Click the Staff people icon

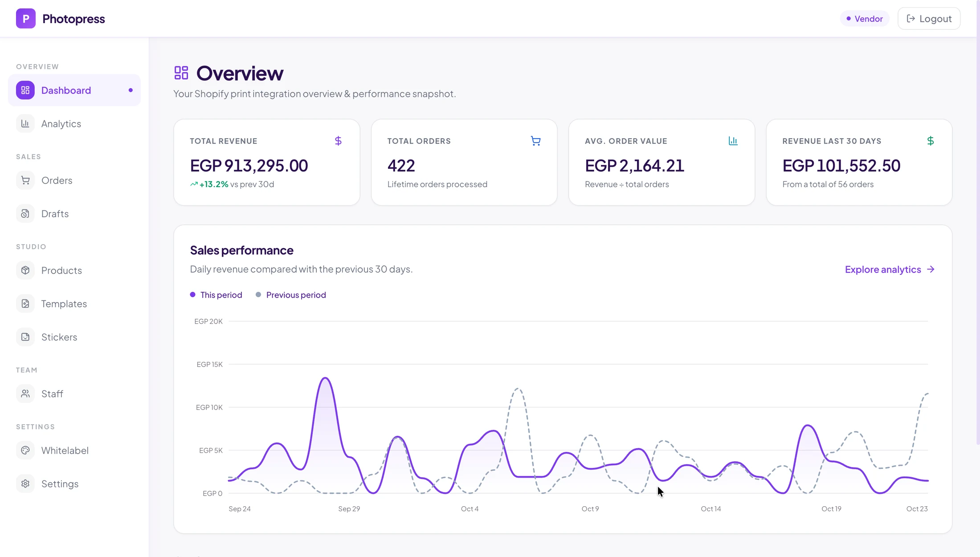[25, 393]
